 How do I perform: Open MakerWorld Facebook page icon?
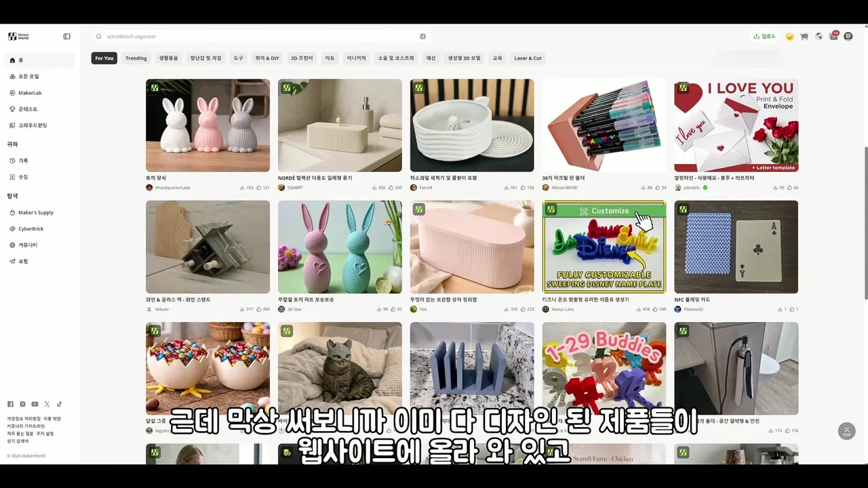point(10,404)
